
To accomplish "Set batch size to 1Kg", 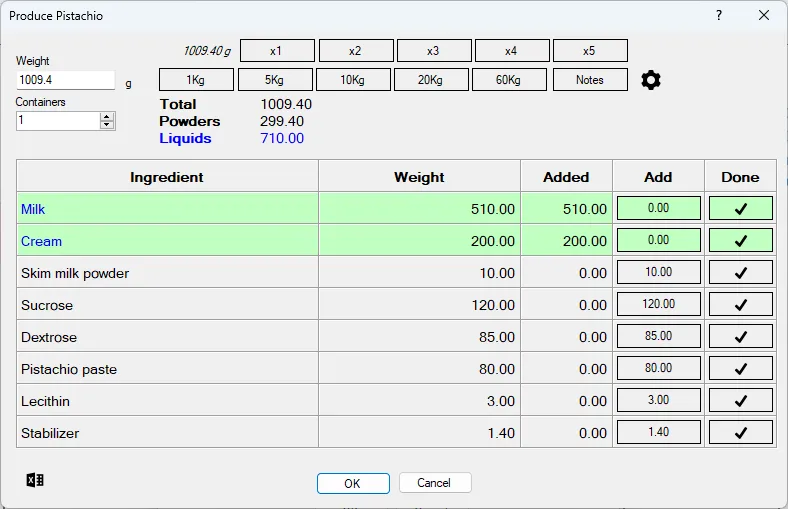I will pyautogui.click(x=196, y=80).
